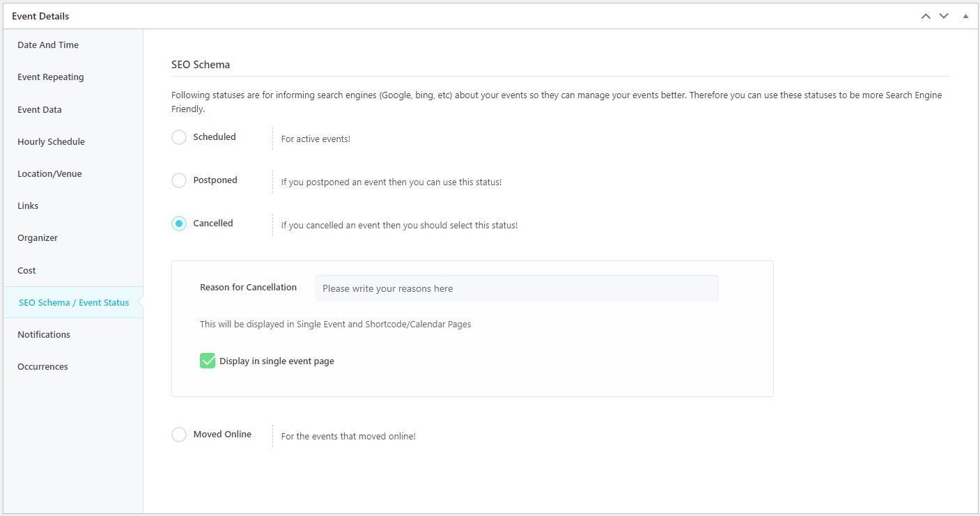Move Event Details panel up

tap(926, 16)
